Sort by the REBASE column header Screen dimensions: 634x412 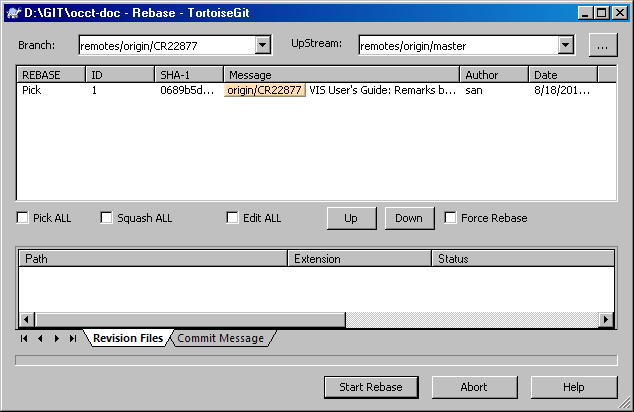click(x=51, y=75)
